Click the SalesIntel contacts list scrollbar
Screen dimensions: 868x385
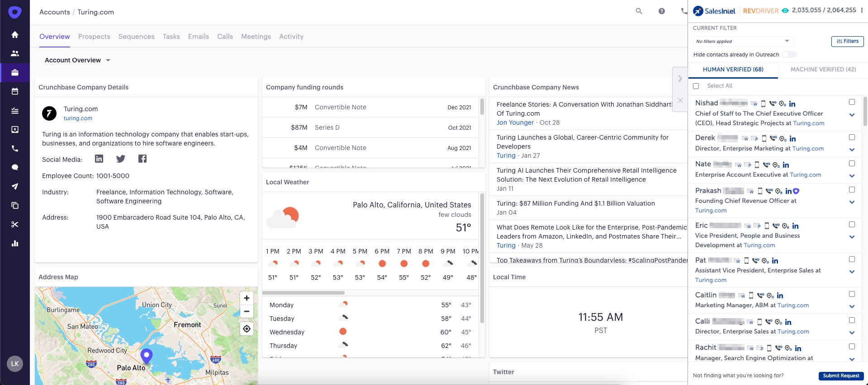[x=865, y=111]
